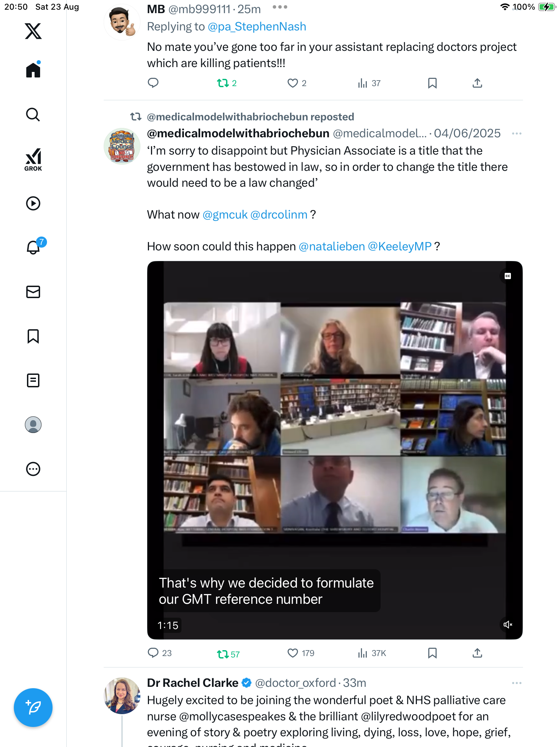Play the meeting video thumbnail
Image resolution: width=560 pixels, height=747 pixels.
point(335,450)
